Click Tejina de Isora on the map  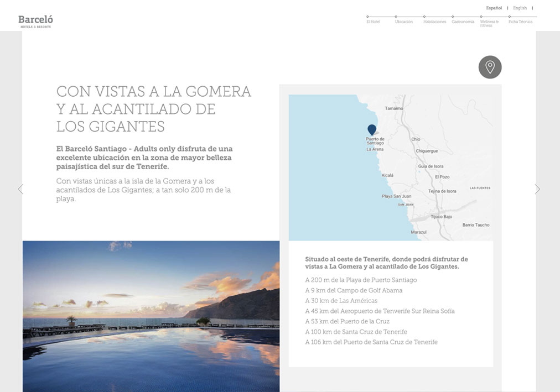[x=442, y=191]
